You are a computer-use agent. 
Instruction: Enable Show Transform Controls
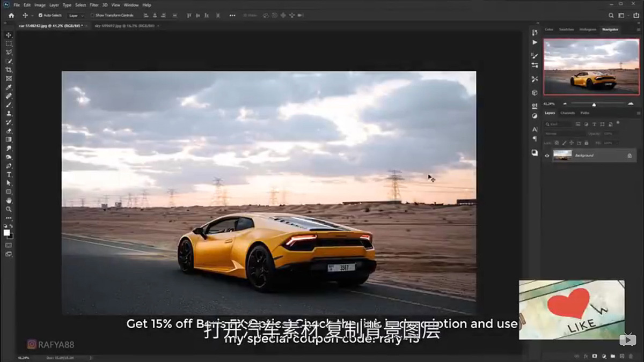tap(92, 16)
